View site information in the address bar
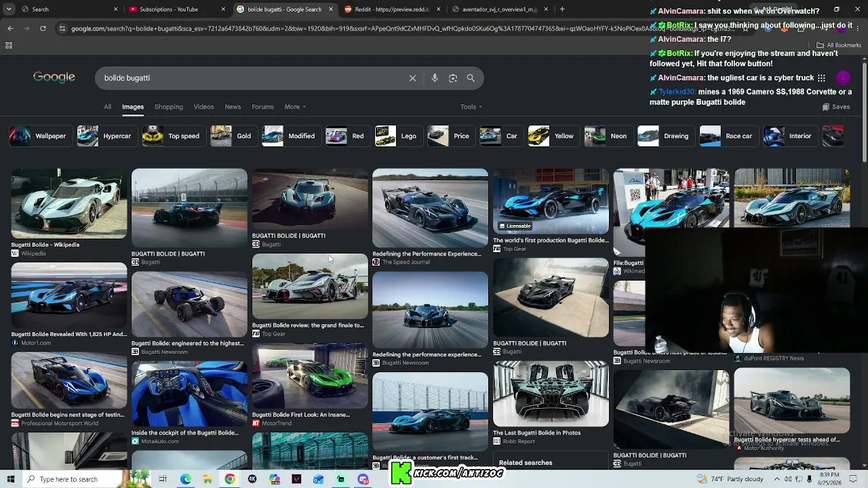This screenshot has height=488, width=868. pyautogui.click(x=62, y=28)
